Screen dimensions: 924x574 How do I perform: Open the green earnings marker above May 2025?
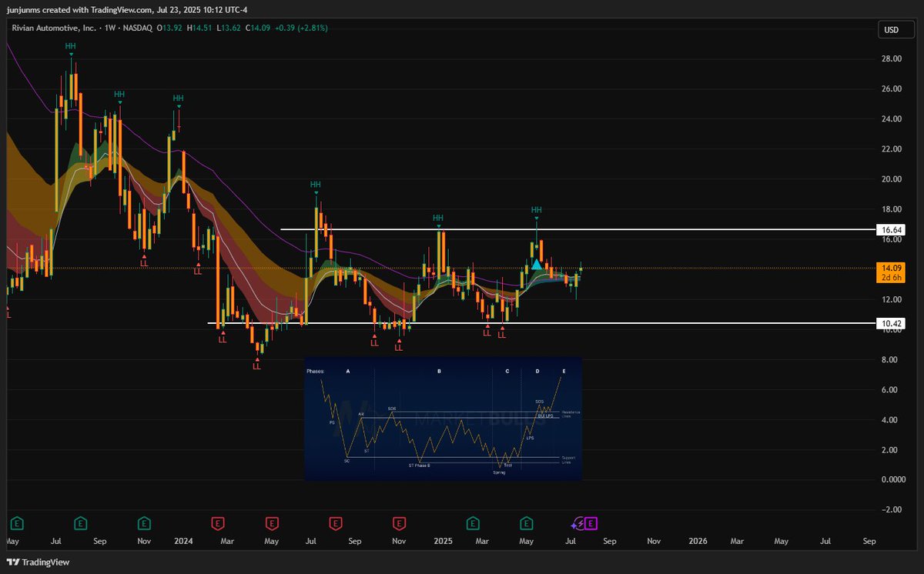526,524
